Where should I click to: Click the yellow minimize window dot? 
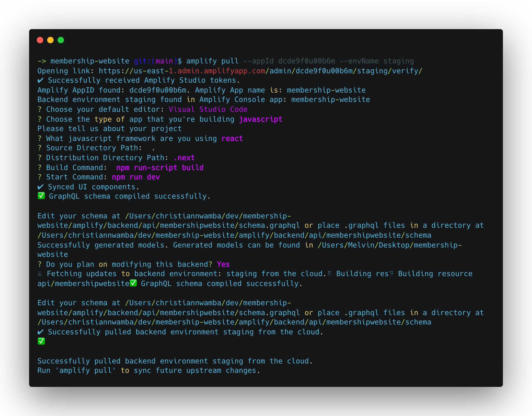click(x=50, y=40)
